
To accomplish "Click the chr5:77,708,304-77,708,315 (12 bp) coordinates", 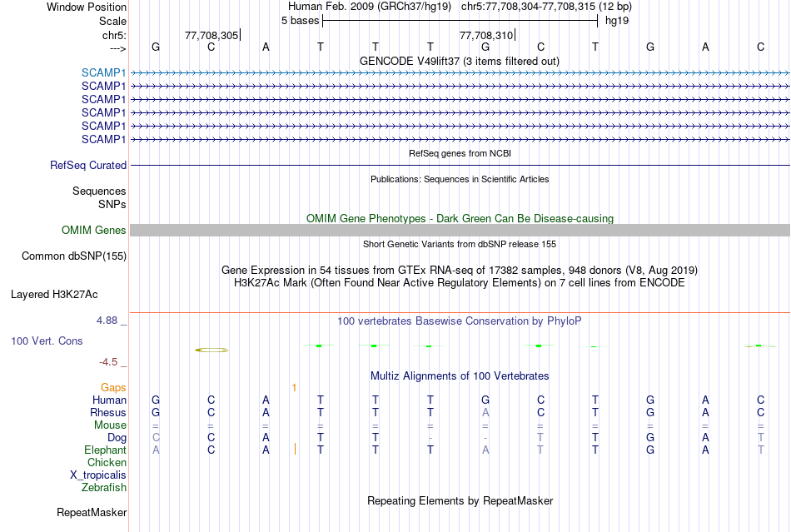I will point(546,7).
